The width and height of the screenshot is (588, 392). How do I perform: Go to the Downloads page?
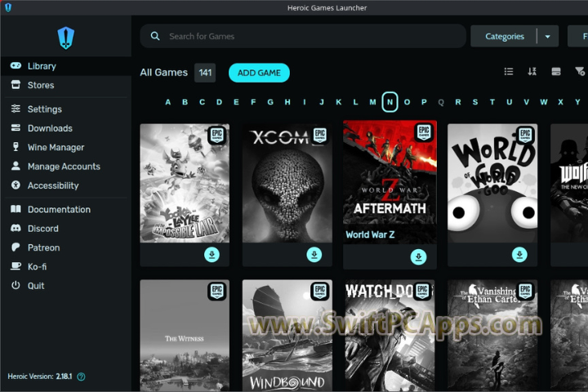tap(65, 128)
